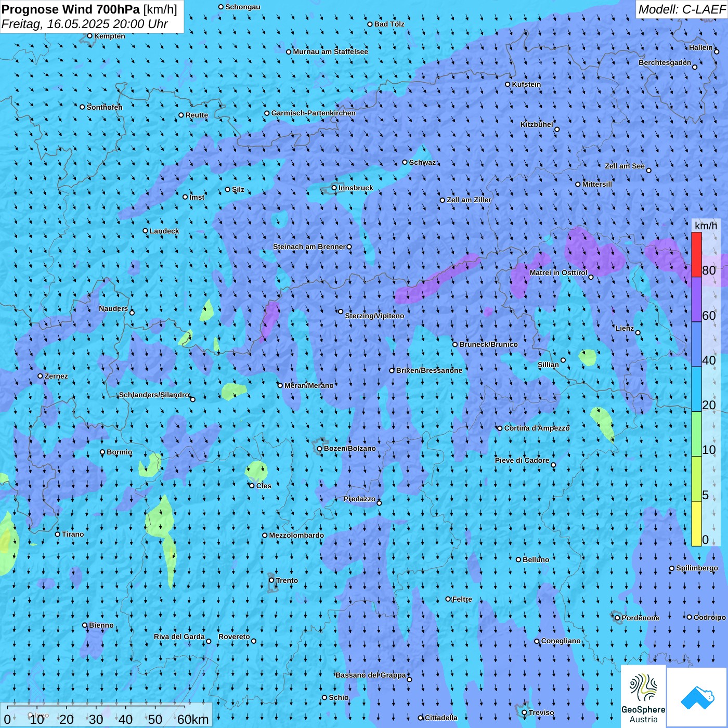Click the Nauders label
The image size is (728, 728).
tap(113, 308)
